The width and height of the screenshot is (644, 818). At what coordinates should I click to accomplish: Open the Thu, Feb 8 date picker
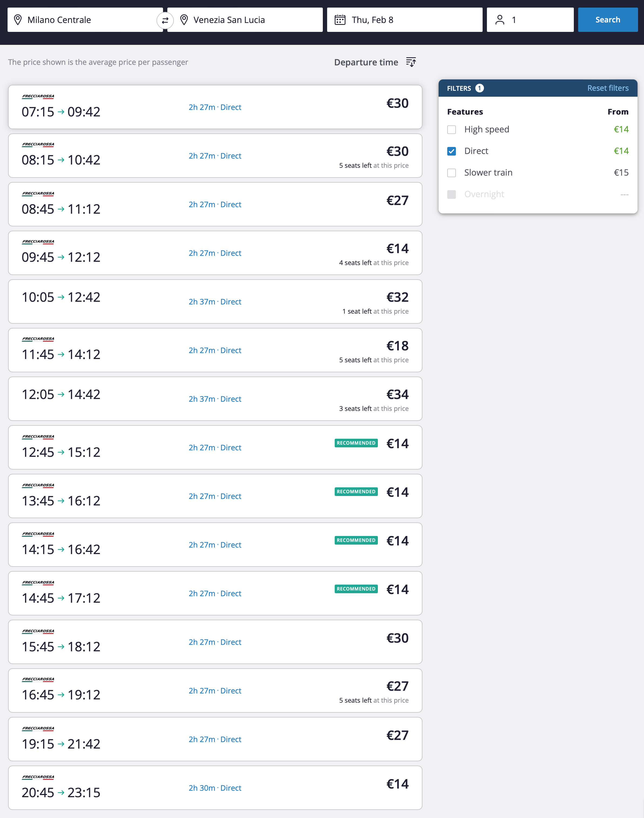(x=405, y=20)
